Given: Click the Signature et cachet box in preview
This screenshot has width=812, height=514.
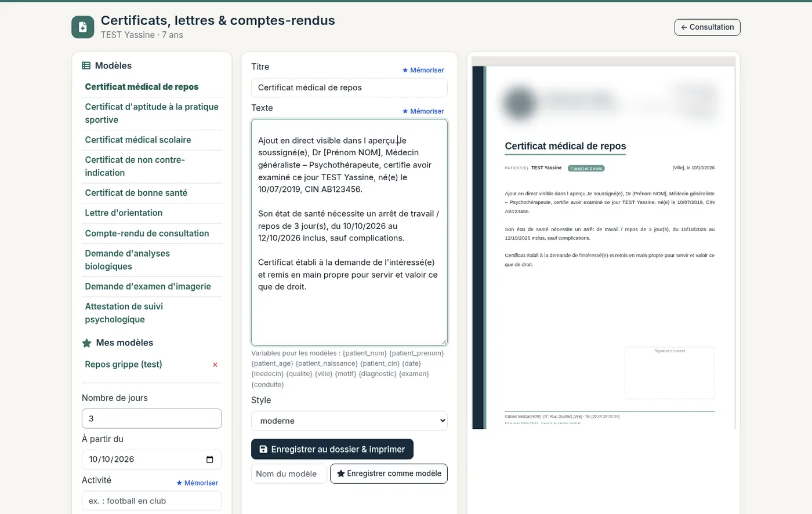Looking at the screenshot, I should click(669, 373).
